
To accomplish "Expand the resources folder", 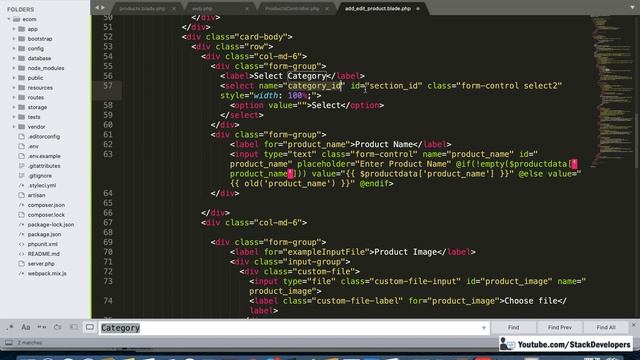I will click(14, 88).
